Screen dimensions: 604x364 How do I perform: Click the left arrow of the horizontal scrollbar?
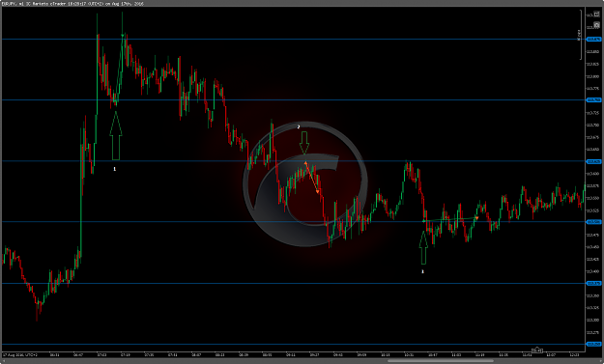coord(4,361)
